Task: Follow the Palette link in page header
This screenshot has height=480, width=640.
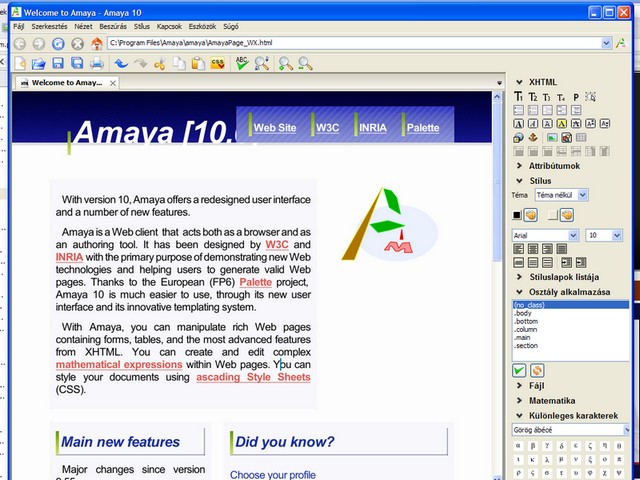Action: click(x=423, y=128)
